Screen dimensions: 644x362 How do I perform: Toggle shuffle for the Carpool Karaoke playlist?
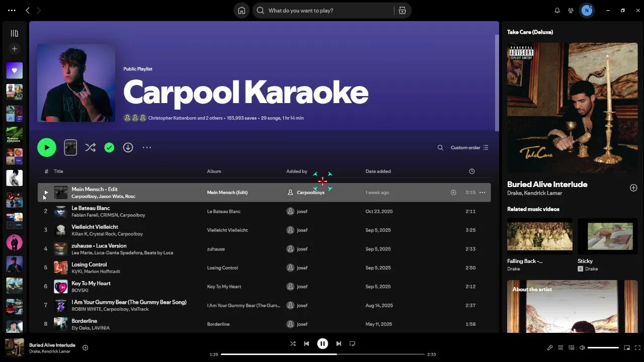click(x=91, y=147)
